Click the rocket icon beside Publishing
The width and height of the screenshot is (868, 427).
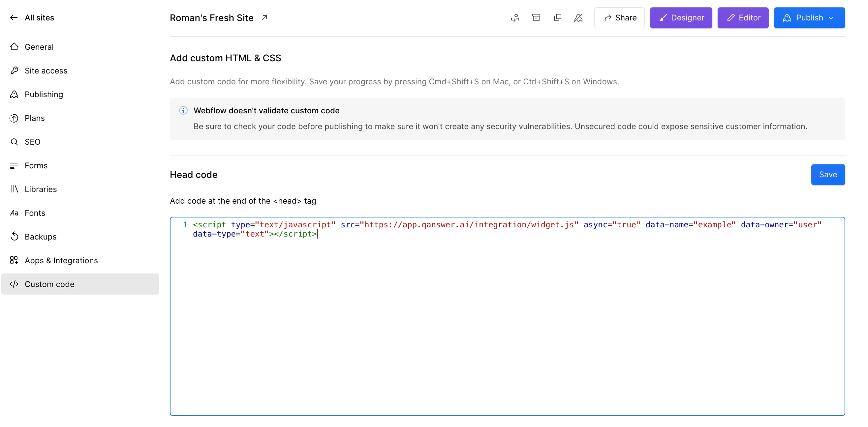(14, 94)
